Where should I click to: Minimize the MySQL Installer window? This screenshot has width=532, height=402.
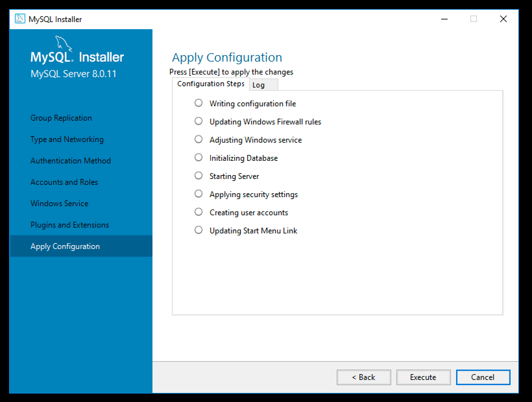tap(444, 19)
